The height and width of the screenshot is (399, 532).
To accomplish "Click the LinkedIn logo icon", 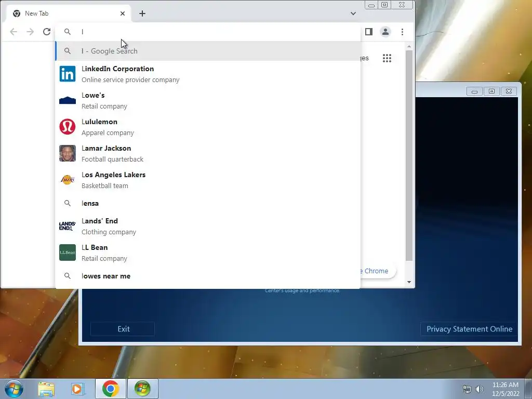I will coord(67,74).
